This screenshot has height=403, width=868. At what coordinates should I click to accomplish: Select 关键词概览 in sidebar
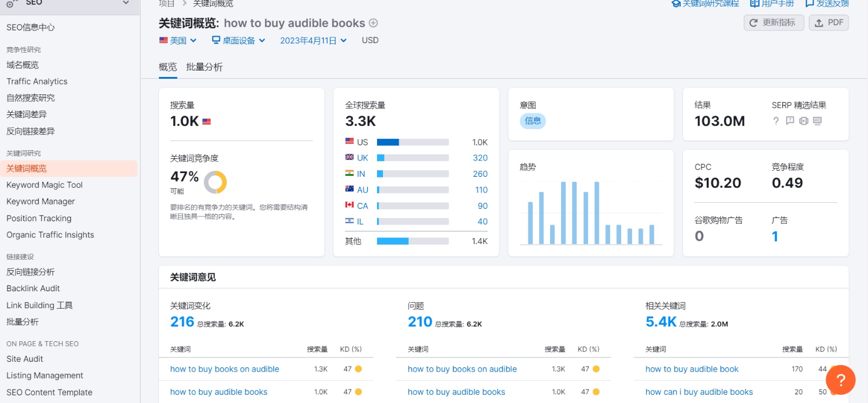pos(69,169)
